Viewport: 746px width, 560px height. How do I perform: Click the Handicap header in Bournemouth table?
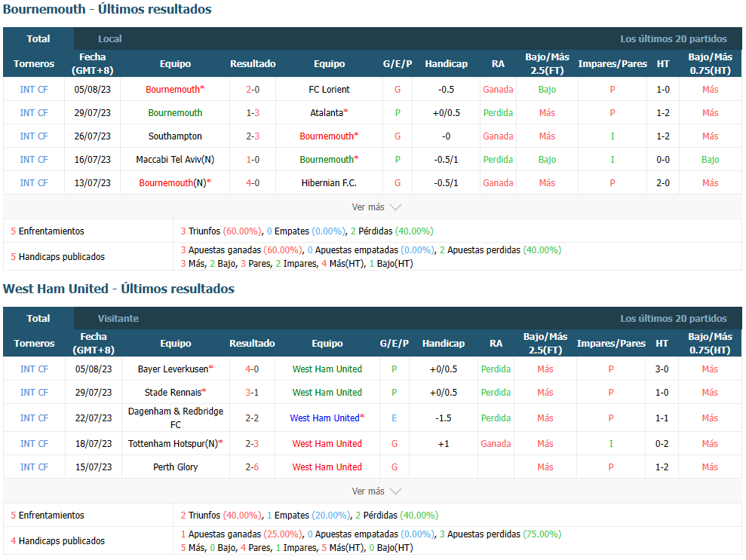pos(446,63)
